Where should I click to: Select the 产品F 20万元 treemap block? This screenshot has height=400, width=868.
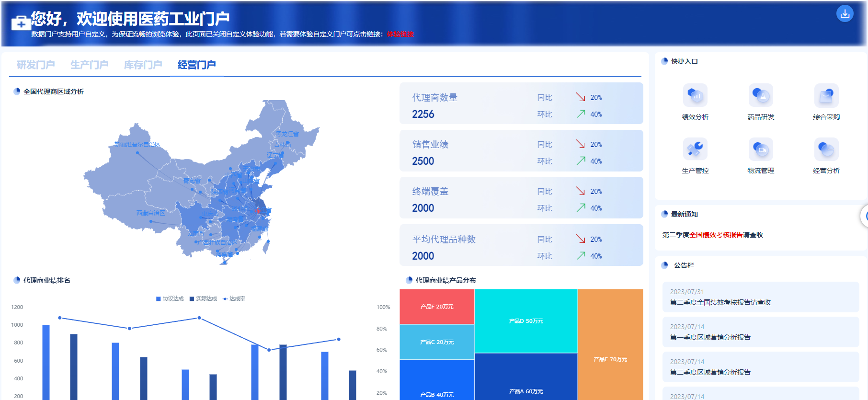pyautogui.click(x=437, y=307)
